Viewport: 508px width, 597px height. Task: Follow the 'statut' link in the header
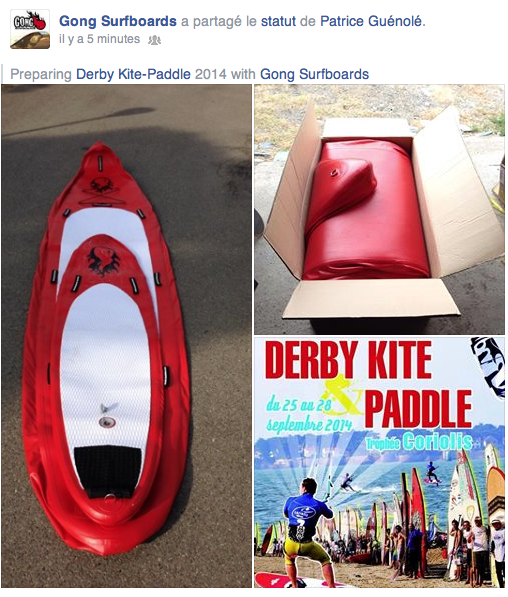click(x=278, y=21)
